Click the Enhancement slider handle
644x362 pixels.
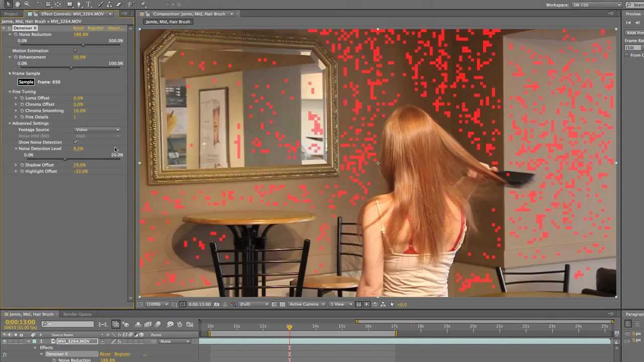pos(71,67)
